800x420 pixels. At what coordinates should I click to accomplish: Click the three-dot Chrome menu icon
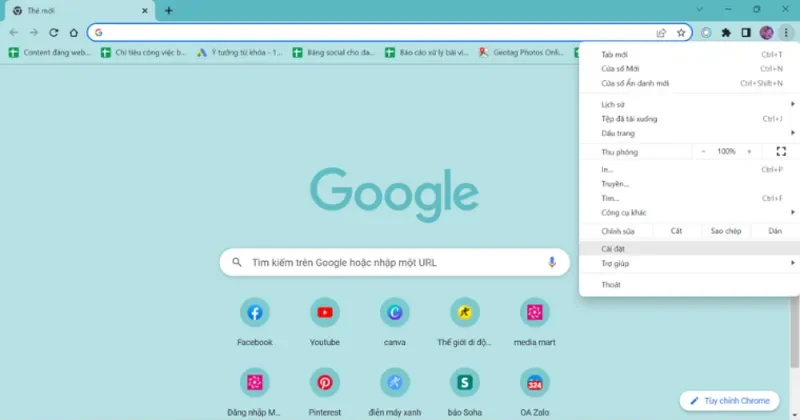[786, 33]
